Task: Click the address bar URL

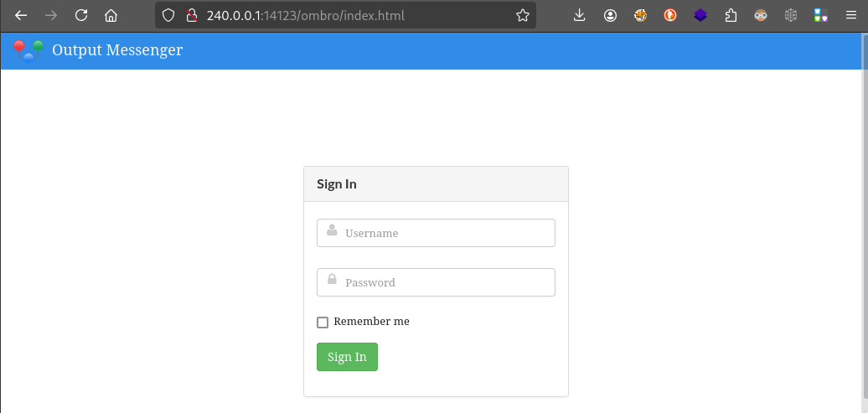Action: [335, 15]
